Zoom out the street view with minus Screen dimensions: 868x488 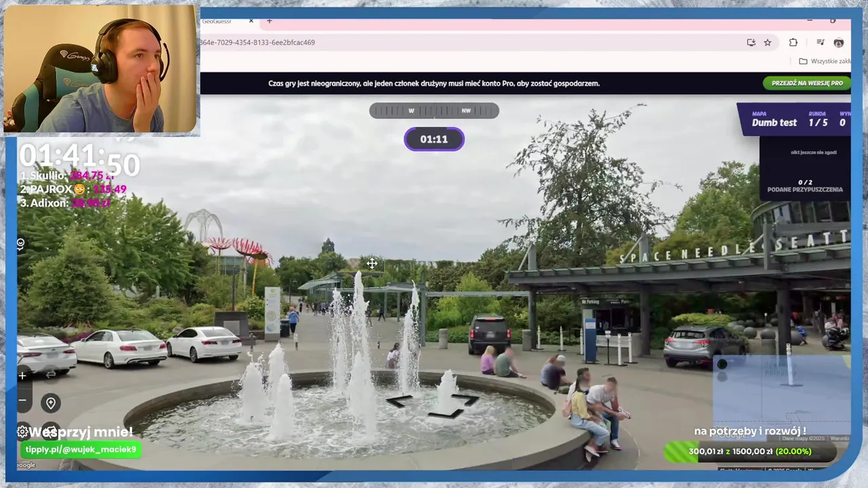pyautogui.click(x=22, y=400)
